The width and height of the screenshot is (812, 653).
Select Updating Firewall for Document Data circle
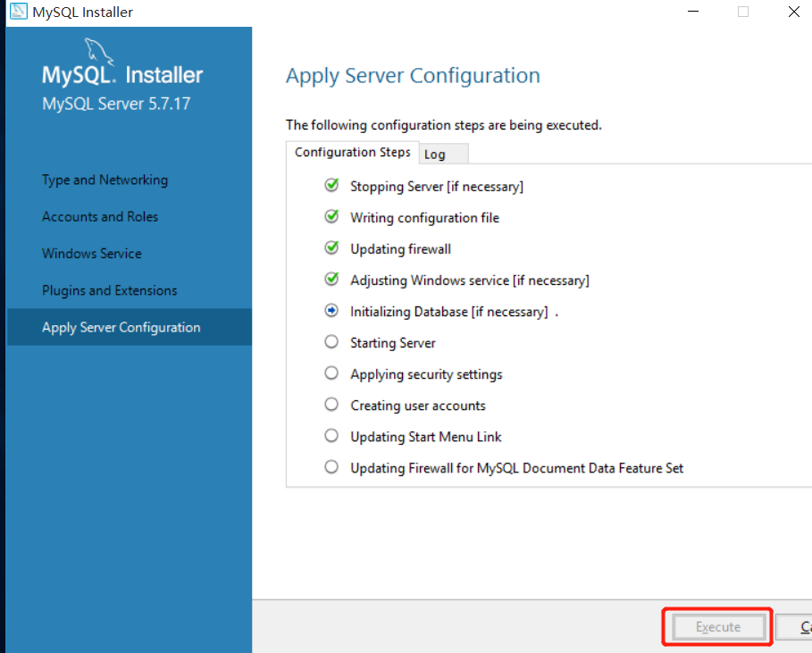tap(331, 467)
